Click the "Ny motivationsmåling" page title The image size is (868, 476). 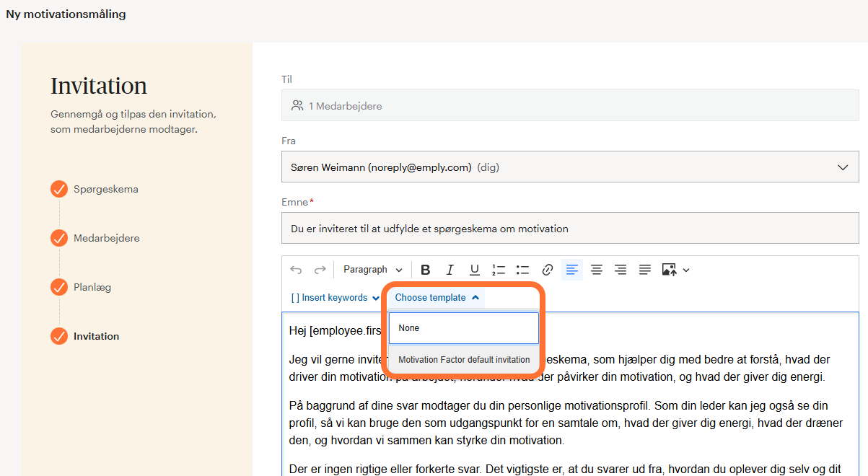click(66, 14)
